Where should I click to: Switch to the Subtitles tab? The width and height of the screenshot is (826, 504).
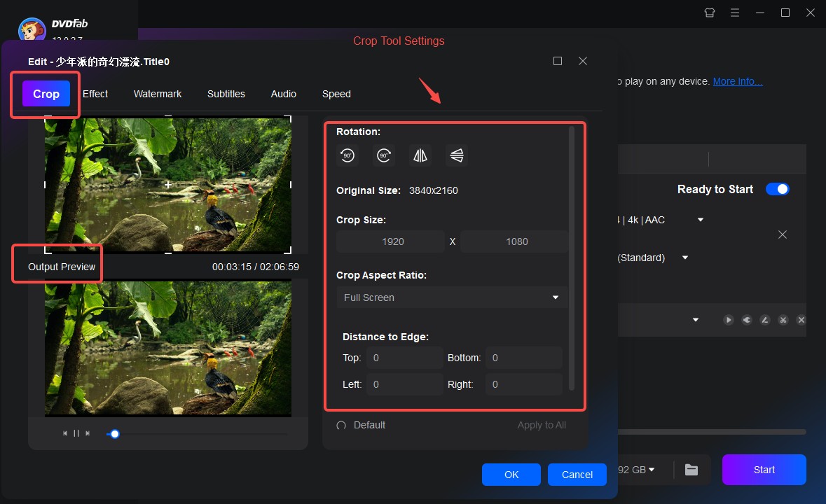[226, 93]
